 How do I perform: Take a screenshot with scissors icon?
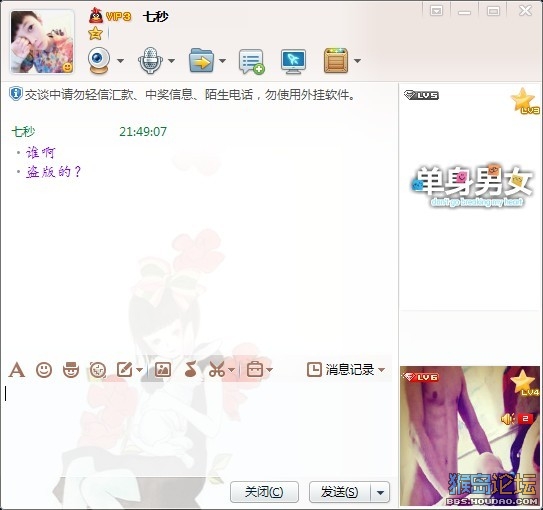click(217, 370)
